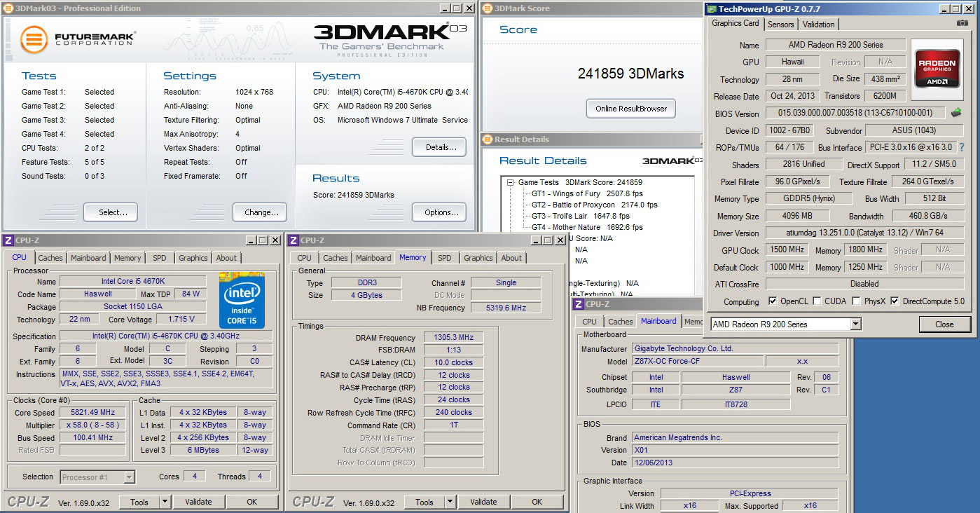Open SPD tab in the CPU-Z Timings window
Screen dimensions: 980x513
click(445, 258)
